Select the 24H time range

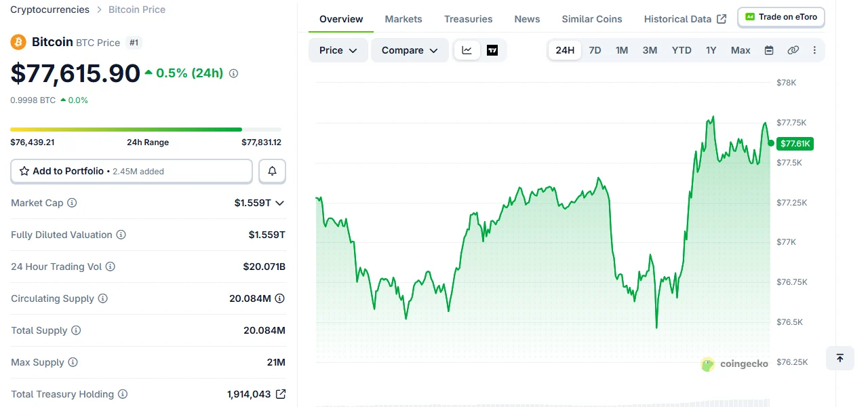(x=565, y=50)
